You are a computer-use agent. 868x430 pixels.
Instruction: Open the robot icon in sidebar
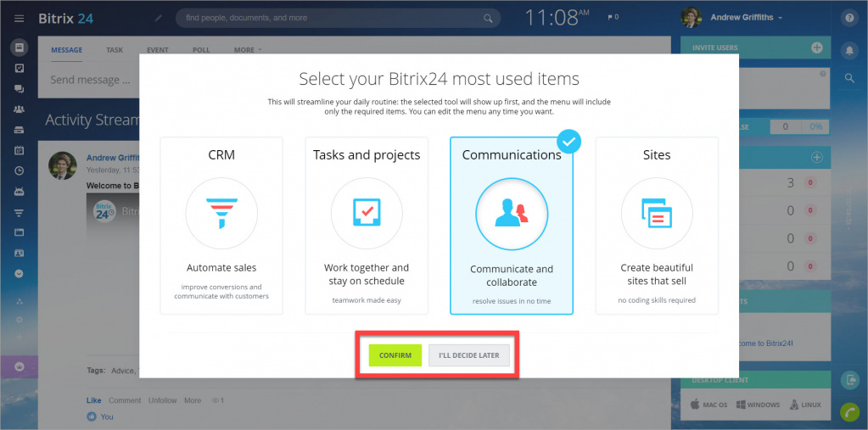coord(19,192)
